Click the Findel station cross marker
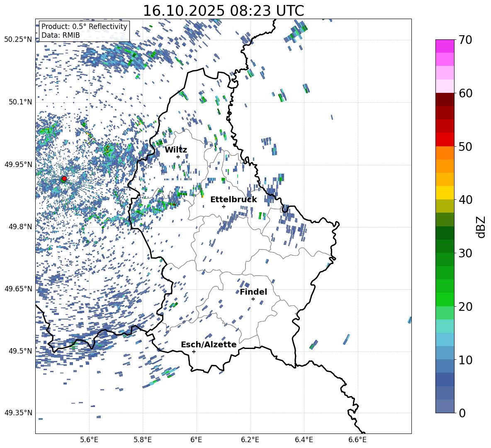 (x=253, y=299)
